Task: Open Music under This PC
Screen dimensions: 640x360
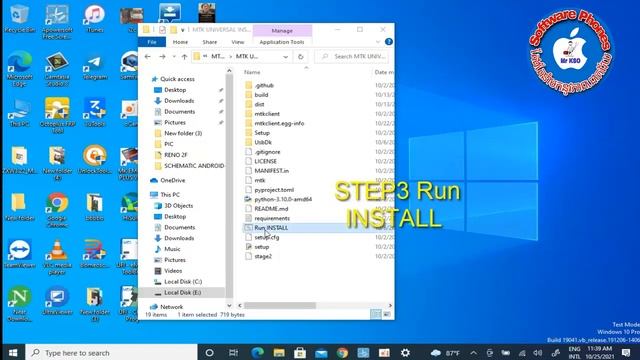Action: pyautogui.click(x=172, y=249)
